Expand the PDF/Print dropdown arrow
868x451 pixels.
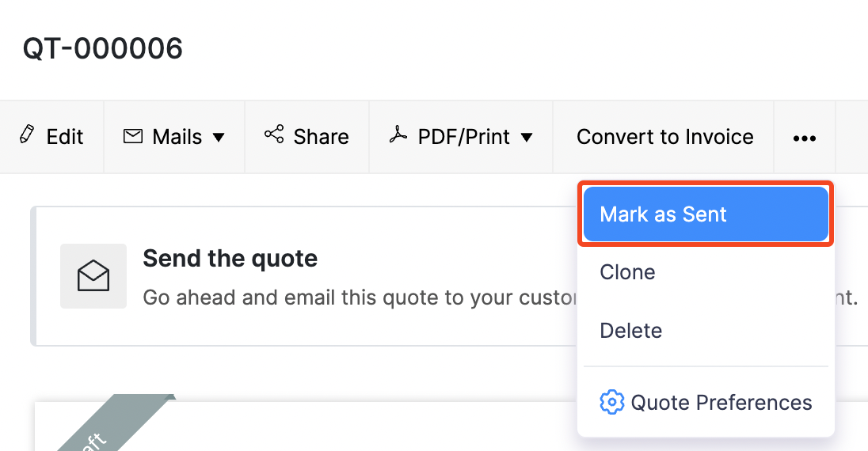[x=527, y=138]
